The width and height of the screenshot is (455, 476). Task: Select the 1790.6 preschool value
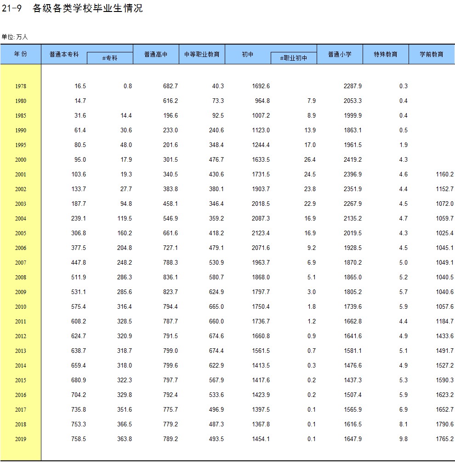pos(445,424)
